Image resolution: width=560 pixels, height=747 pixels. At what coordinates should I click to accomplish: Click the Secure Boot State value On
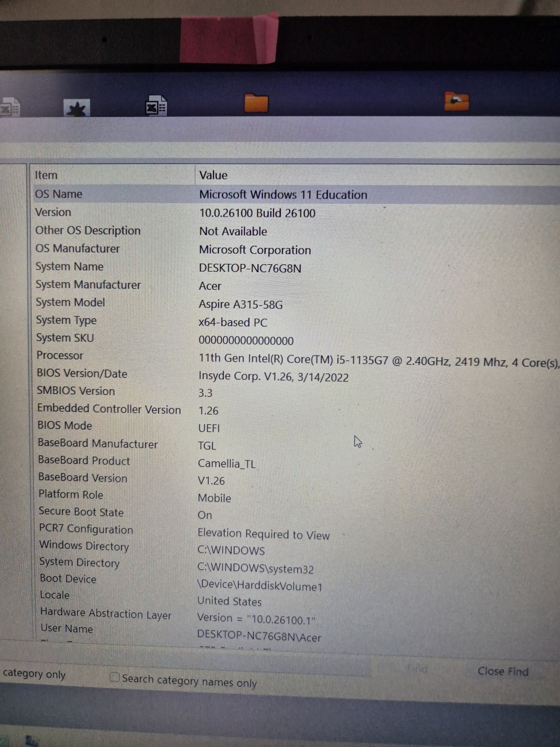pos(205,515)
